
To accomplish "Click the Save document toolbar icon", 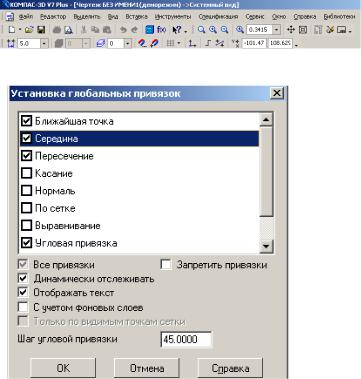I will click(x=41, y=30).
